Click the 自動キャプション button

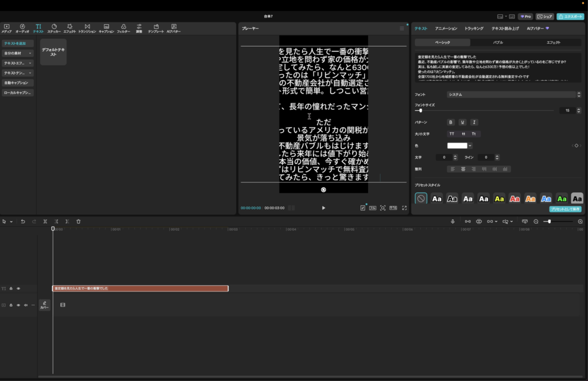pyautogui.click(x=18, y=83)
